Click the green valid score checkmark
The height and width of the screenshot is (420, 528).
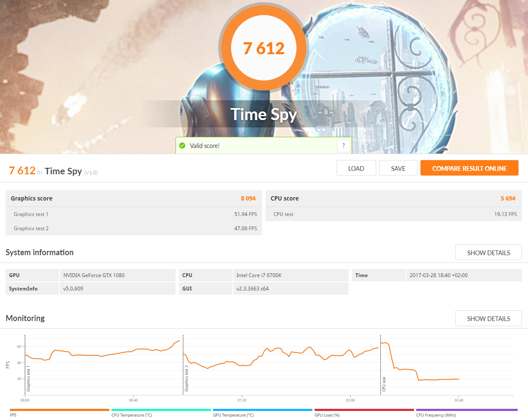pyautogui.click(x=182, y=146)
